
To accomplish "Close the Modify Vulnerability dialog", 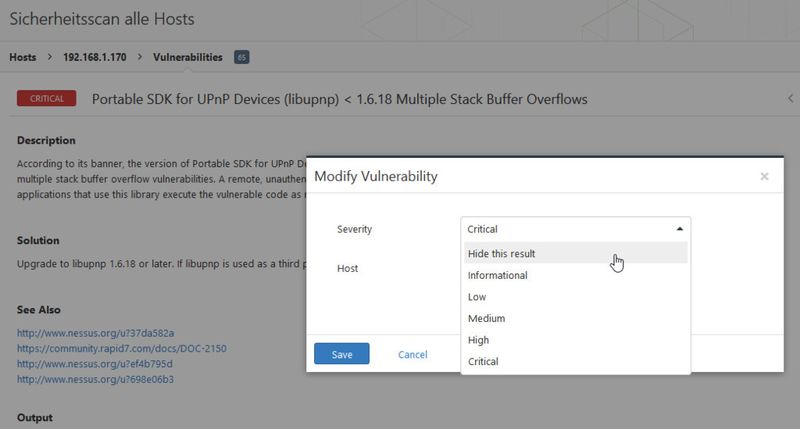I will (764, 176).
